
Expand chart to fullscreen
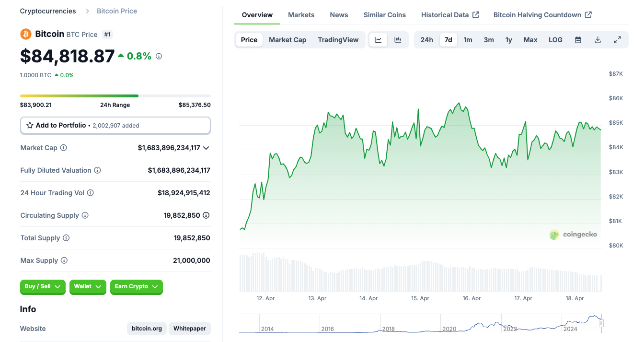pyautogui.click(x=618, y=40)
